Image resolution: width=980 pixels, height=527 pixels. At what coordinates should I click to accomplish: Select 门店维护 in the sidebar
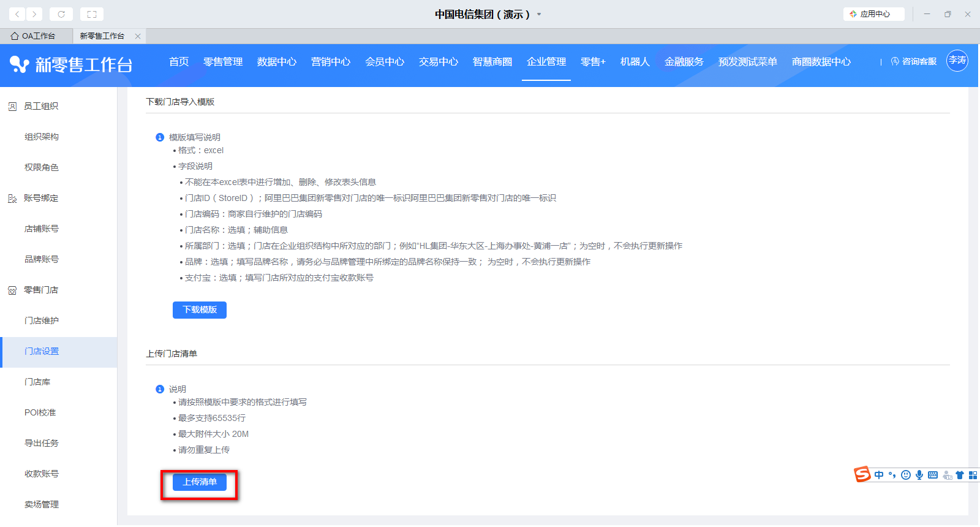point(42,320)
